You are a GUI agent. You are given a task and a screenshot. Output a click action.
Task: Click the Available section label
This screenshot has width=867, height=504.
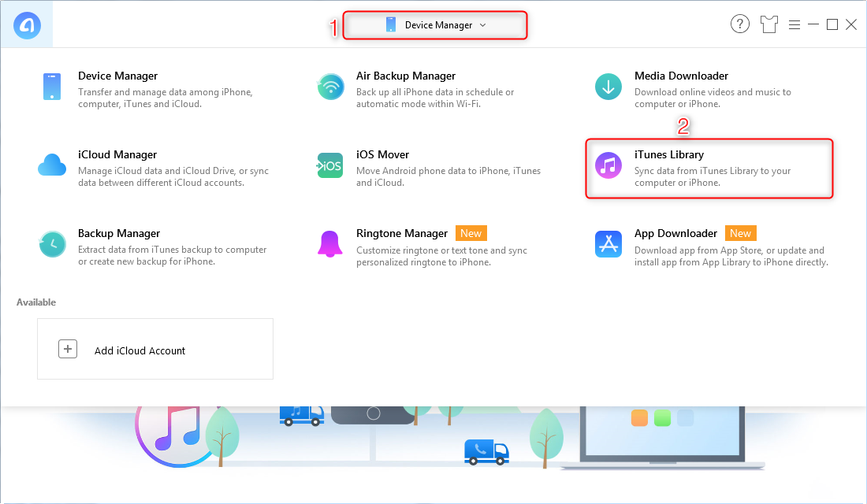(x=36, y=302)
